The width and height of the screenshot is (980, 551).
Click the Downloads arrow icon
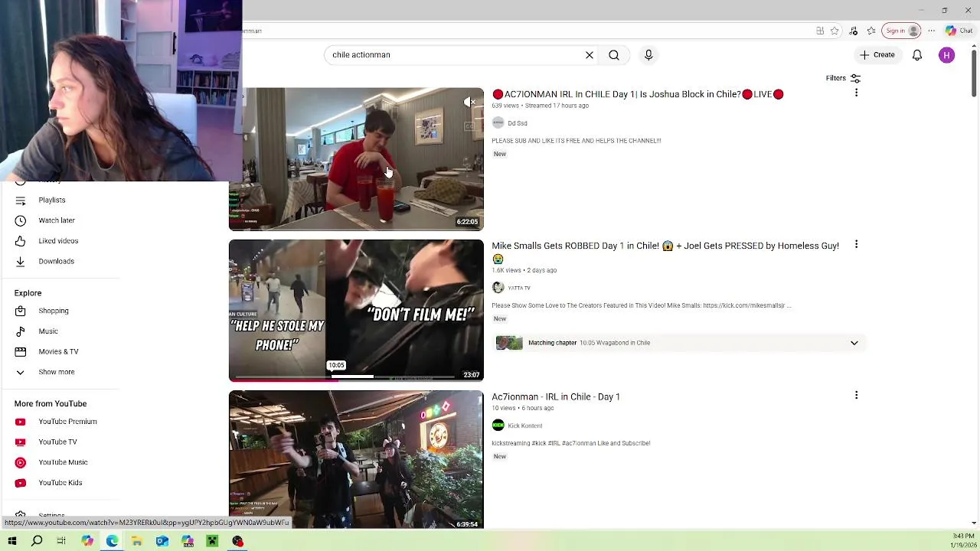[21, 262]
